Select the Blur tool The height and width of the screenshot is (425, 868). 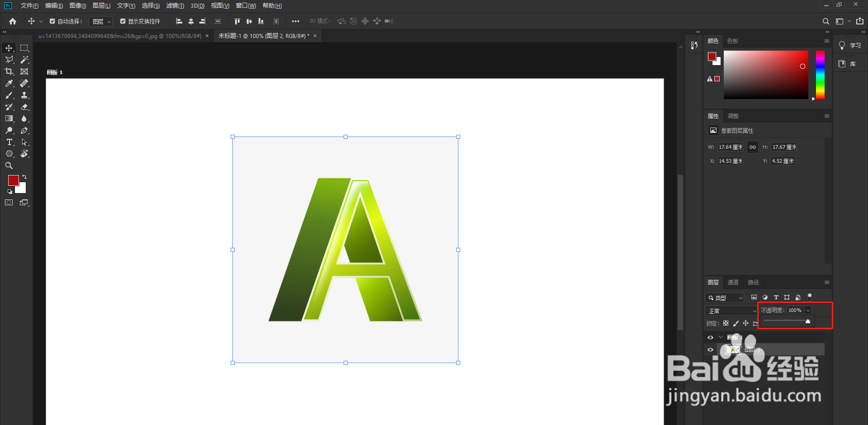click(x=24, y=118)
